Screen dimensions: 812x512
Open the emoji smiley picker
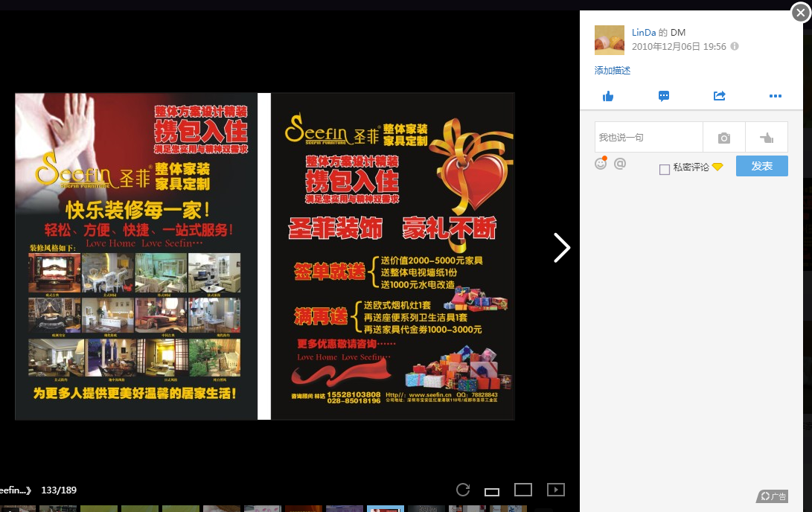tap(601, 163)
